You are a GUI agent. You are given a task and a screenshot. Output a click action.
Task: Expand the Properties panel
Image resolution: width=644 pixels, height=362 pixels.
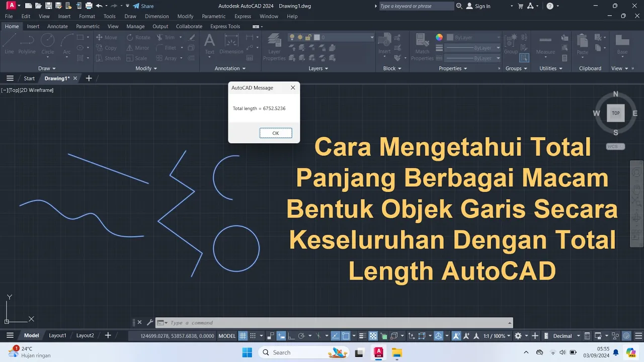(x=453, y=68)
